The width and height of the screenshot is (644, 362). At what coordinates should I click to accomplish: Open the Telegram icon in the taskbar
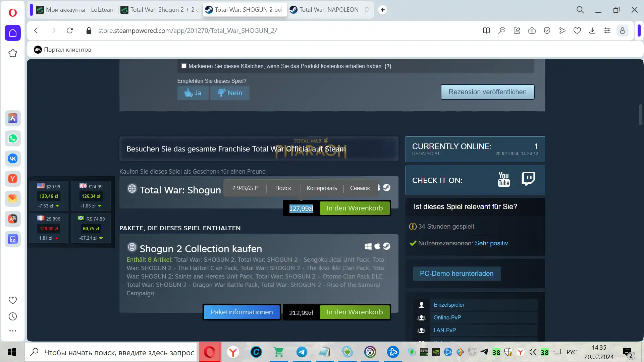[302, 352]
